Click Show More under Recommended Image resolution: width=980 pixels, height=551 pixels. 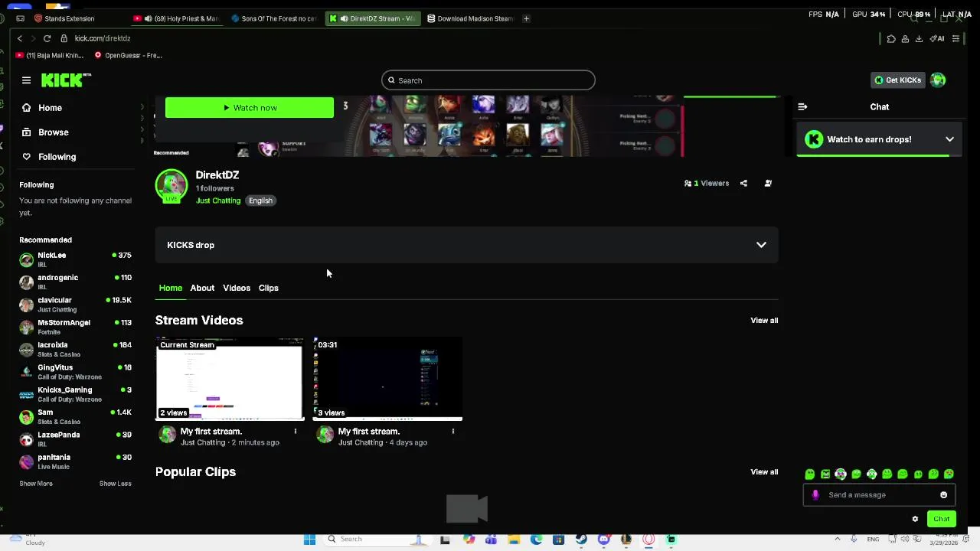point(36,484)
